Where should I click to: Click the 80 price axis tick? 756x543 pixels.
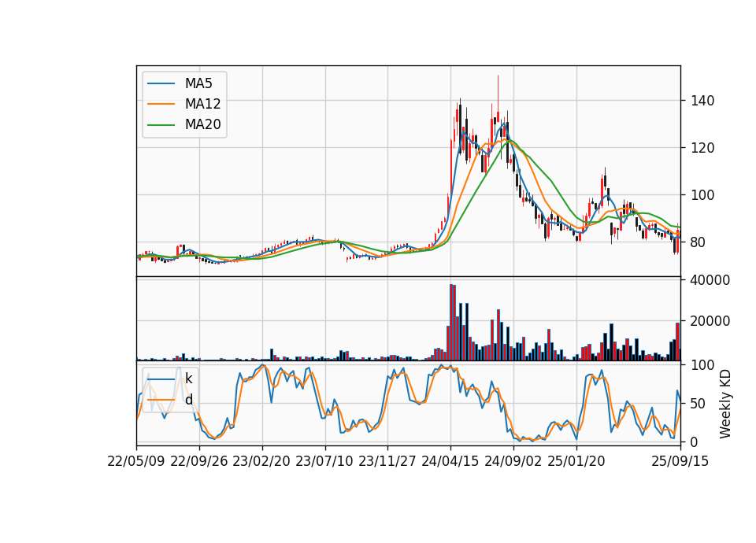tap(698, 242)
